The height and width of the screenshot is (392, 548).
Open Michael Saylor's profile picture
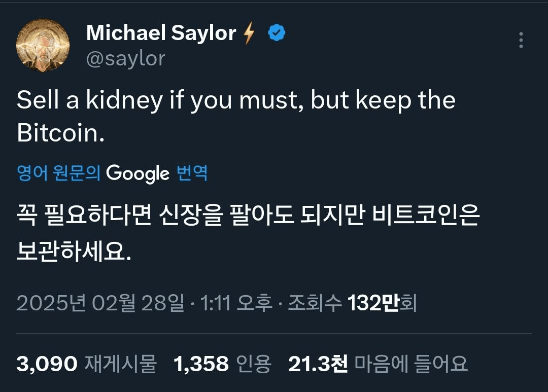pos(43,46)
